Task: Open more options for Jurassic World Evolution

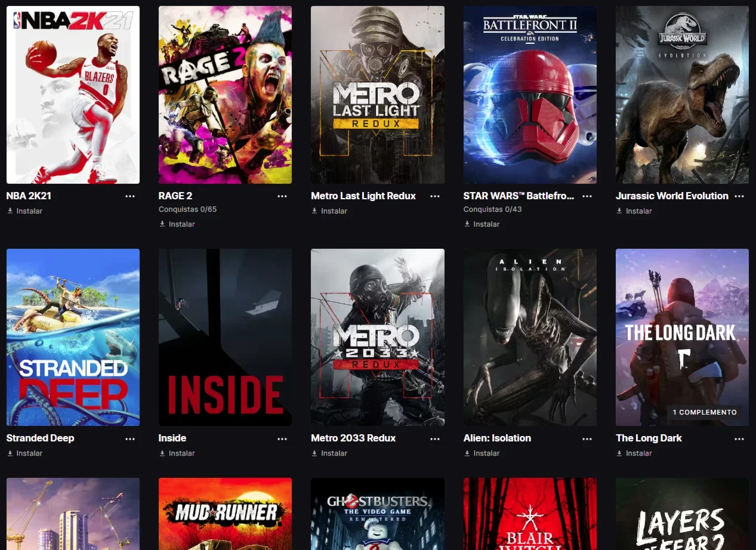Action: 739,196
